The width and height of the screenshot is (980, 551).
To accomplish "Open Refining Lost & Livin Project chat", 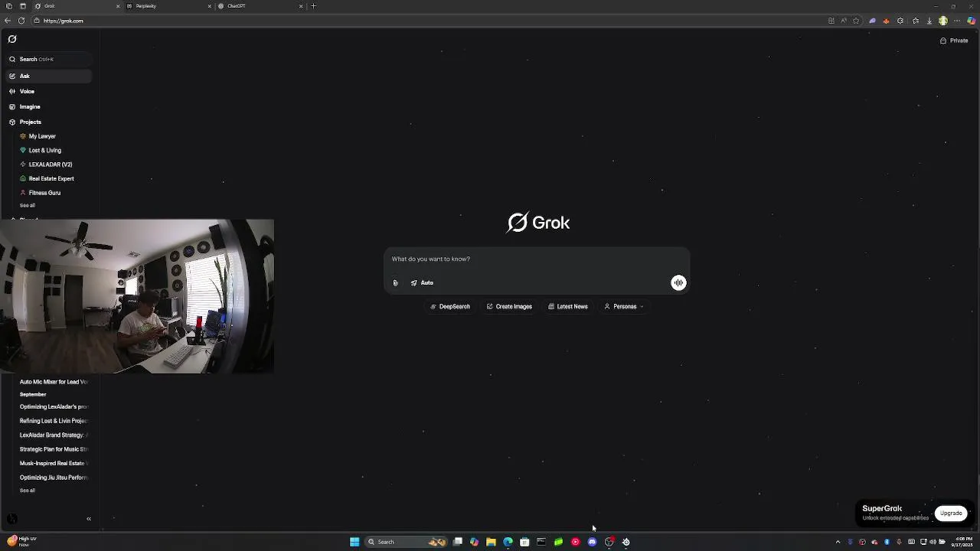I will coord(54,421).
